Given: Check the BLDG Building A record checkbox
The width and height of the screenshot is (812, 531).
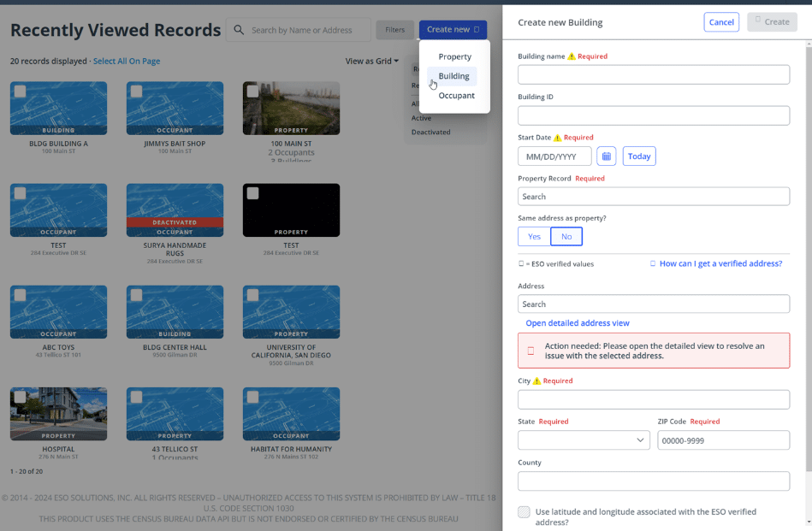Looking at the screenshot, I should coord(20,91).
